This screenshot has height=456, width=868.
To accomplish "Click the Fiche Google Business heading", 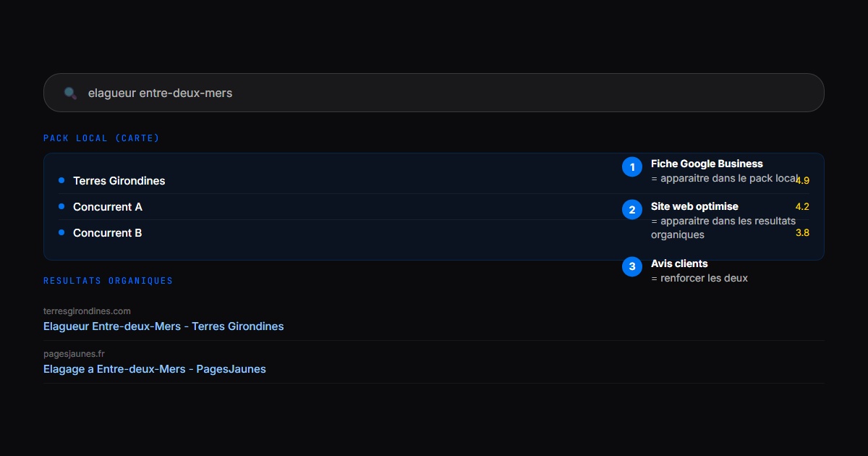I will point(707,164).
